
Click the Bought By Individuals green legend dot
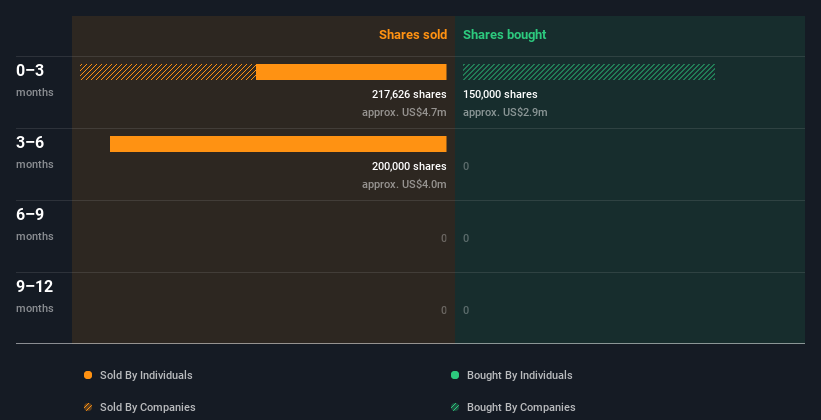point(455,375)
